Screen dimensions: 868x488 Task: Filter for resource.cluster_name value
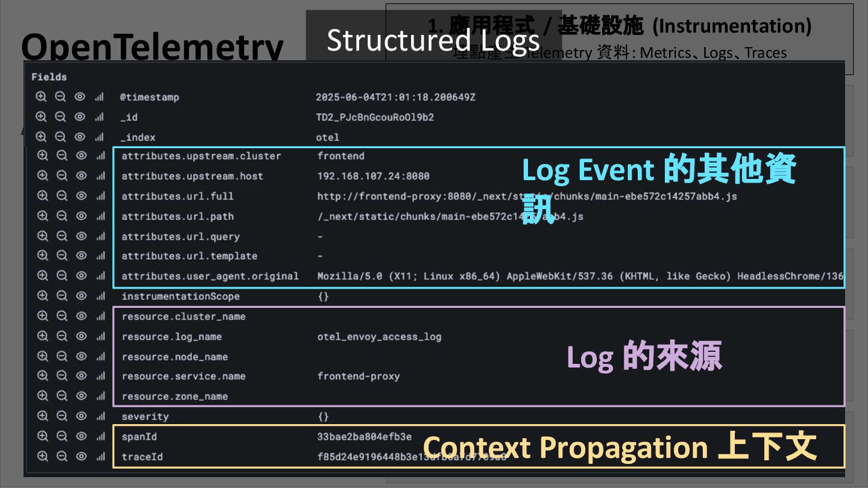(x=42, y=316)
